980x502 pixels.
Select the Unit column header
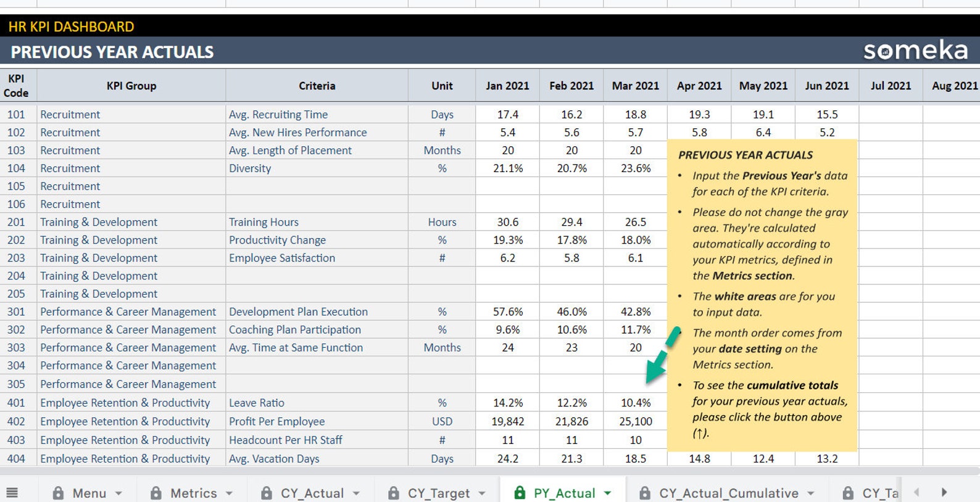[x=442, y=86]
